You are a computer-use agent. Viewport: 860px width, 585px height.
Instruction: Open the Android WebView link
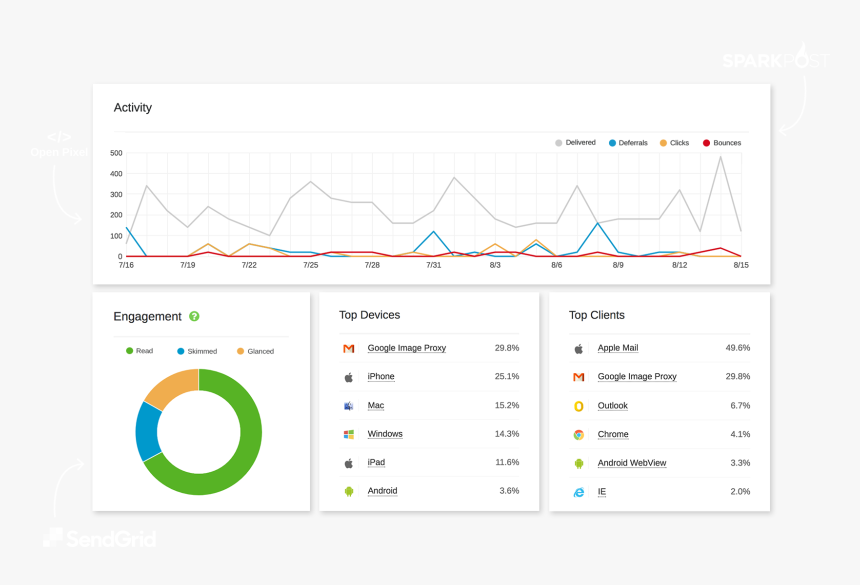631,463
